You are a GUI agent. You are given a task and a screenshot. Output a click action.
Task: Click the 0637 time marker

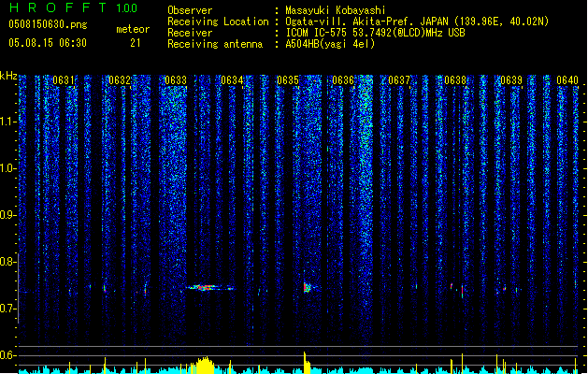point(399,80)
